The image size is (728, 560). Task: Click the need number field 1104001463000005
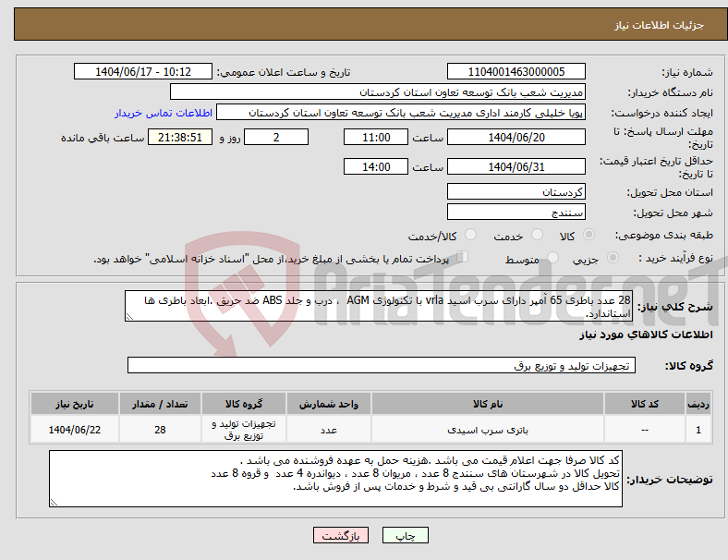[x=516, y=71]
